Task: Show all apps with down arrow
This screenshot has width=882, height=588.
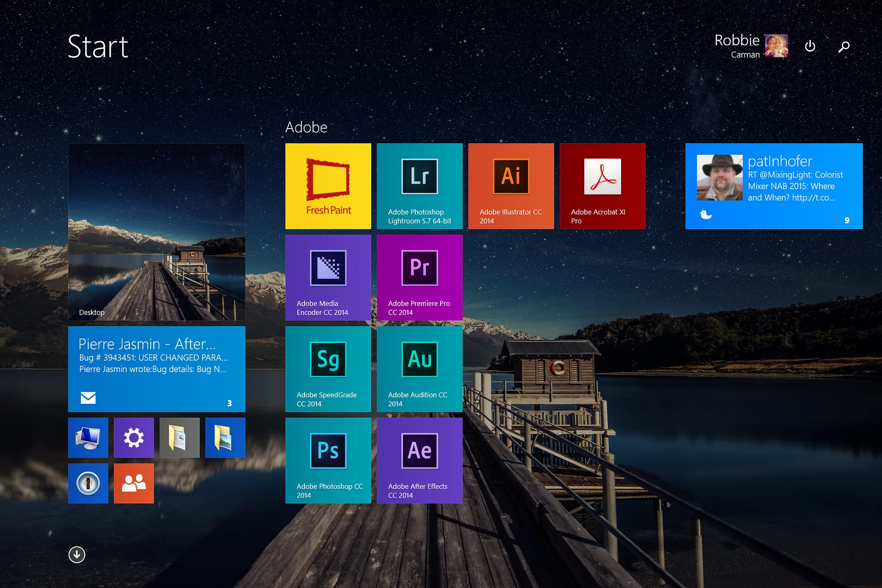Action: (77, 554)
